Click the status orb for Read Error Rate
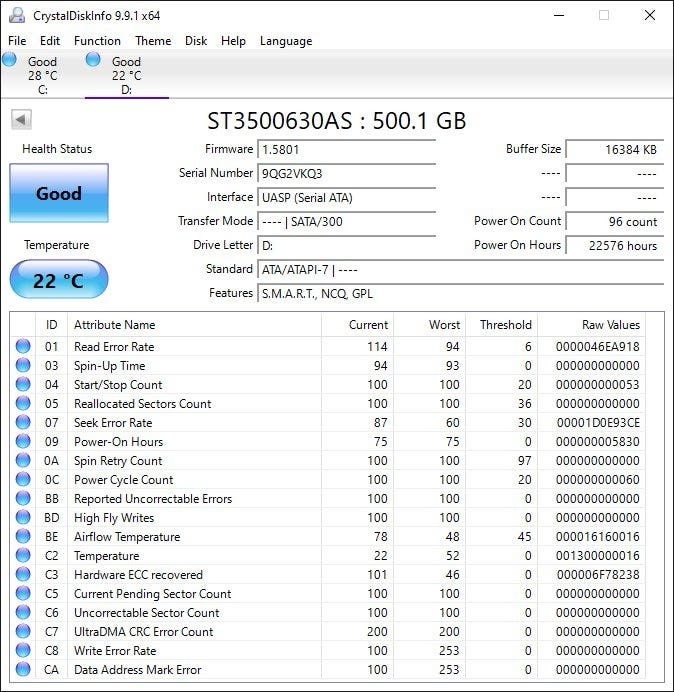Viewport: 674px width, 692px height. [23, 346]
